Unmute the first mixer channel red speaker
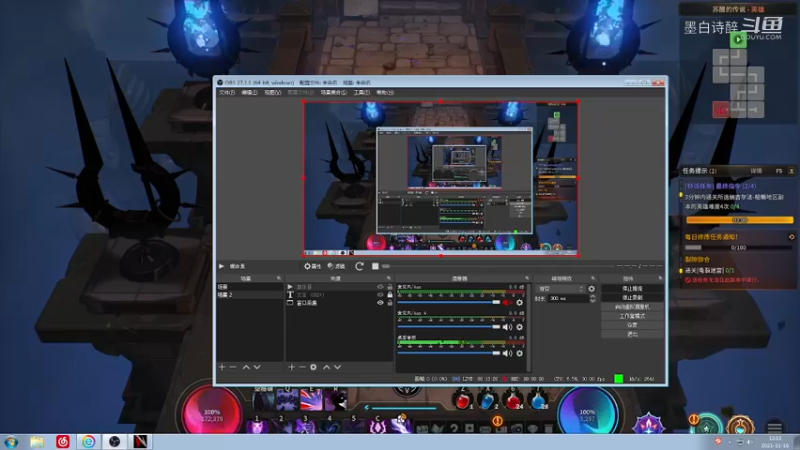The image size is (800, 450). [x=507, y=303]
